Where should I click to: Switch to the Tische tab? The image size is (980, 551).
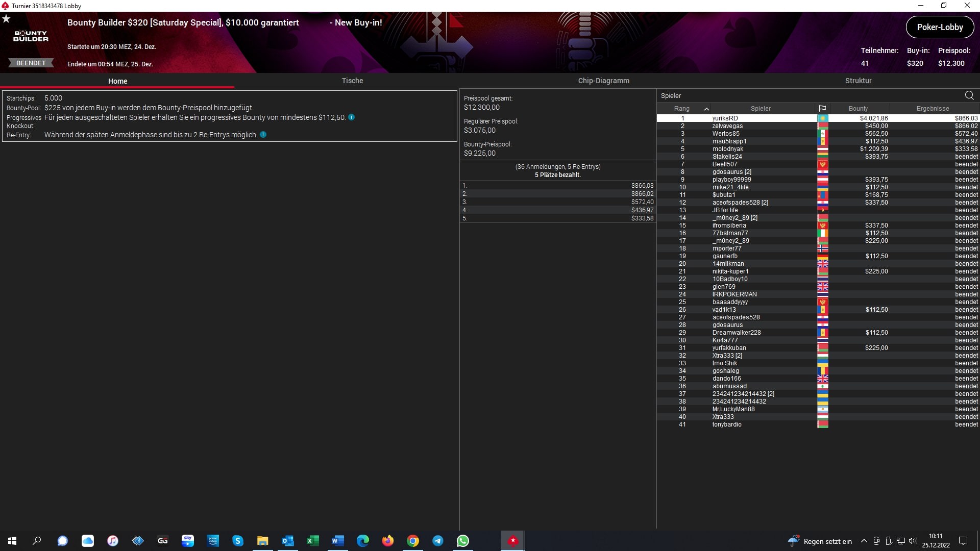tap(352, 81)
